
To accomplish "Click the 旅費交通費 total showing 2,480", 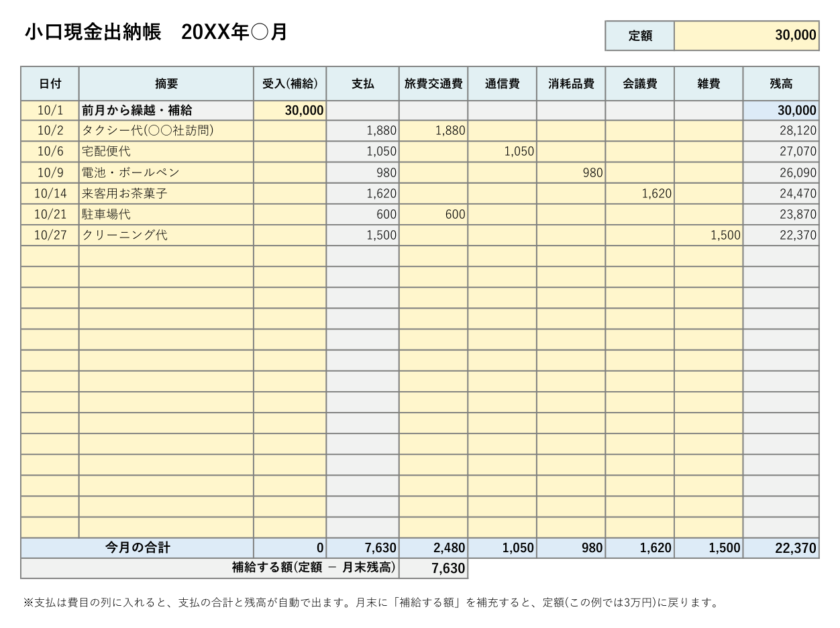I will [433, 547].
